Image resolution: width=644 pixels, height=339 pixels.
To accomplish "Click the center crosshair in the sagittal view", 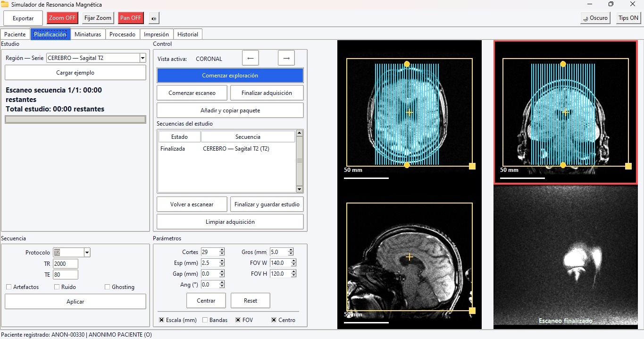I will 409,257.
